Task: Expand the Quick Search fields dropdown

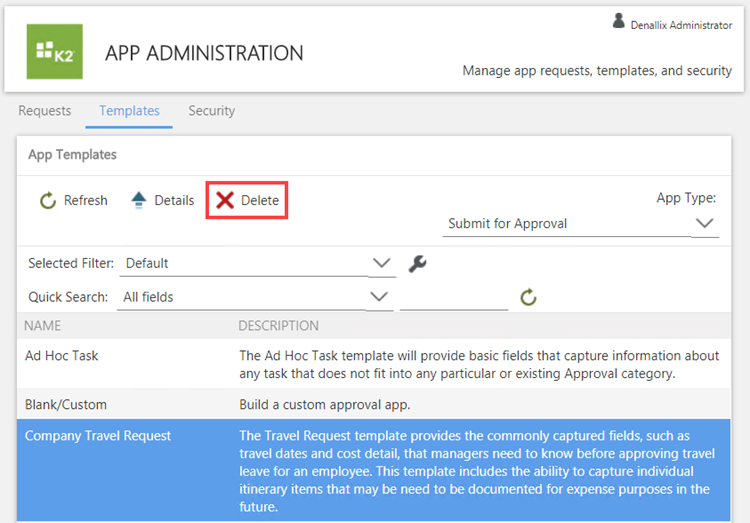Action: 379,297
